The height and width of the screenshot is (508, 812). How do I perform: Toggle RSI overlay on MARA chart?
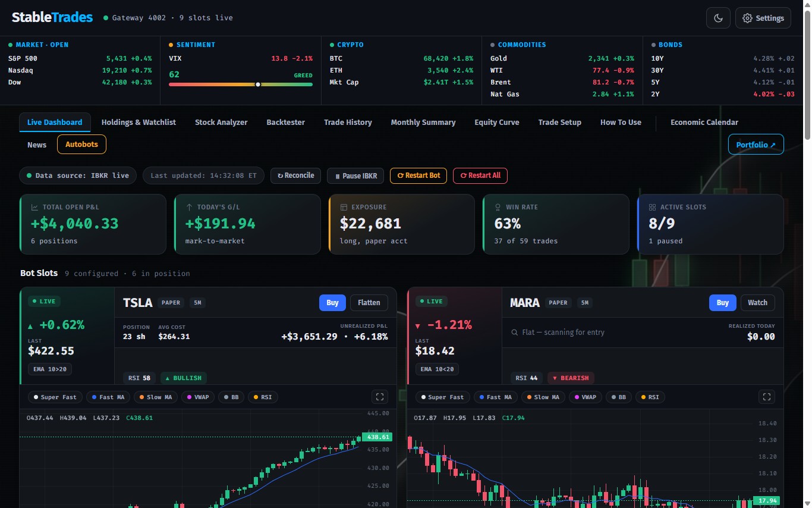point(650,397)
